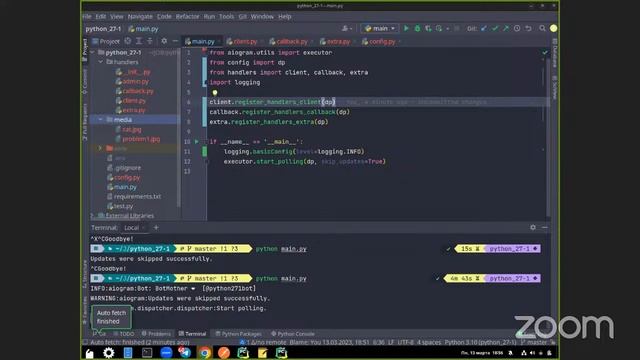
Task: Run with coverage icon in the toolbar
Action: click(x=428, y=28)
